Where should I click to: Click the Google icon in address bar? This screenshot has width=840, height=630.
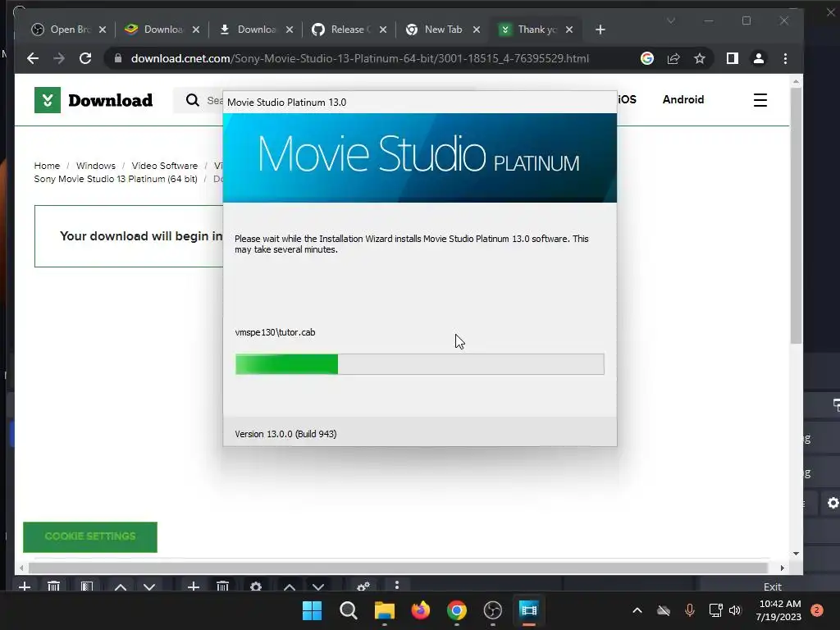[647, 58]
